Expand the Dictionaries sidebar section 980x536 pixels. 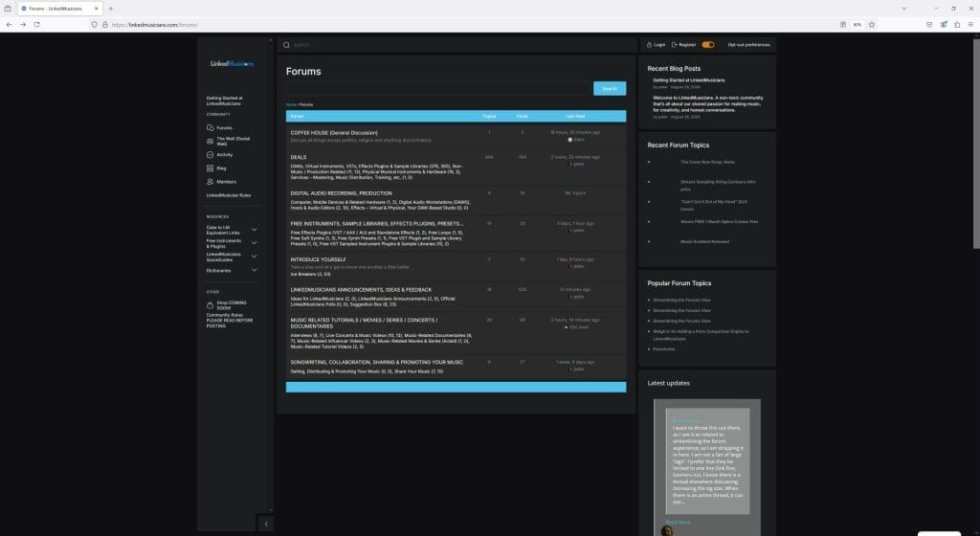tap(254, 270)
